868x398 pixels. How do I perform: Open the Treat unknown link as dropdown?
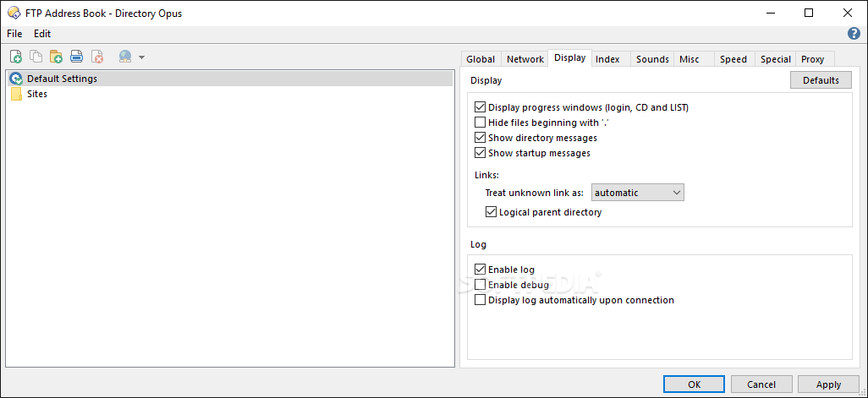638,193
